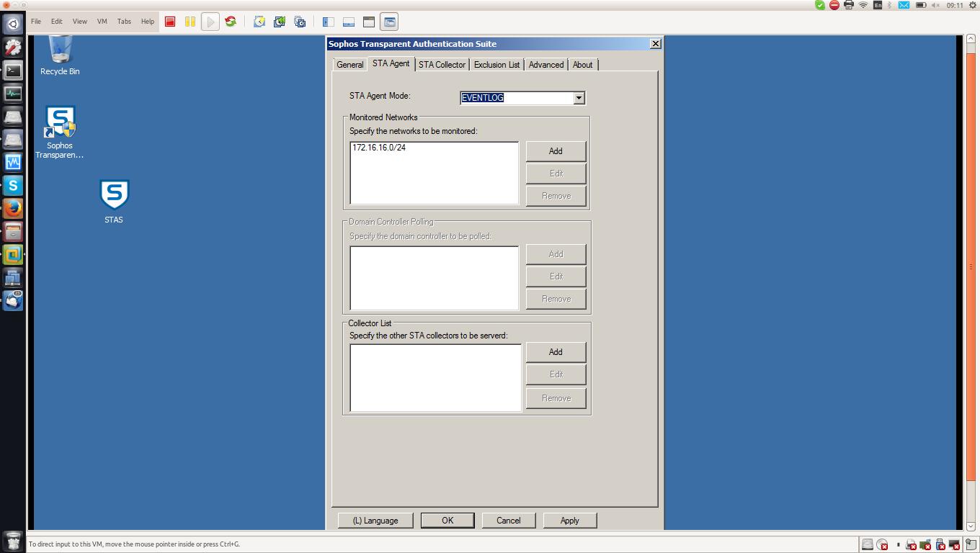Open the snapshot manager icon
980x553 pixels.
click(x=300, y=22)
